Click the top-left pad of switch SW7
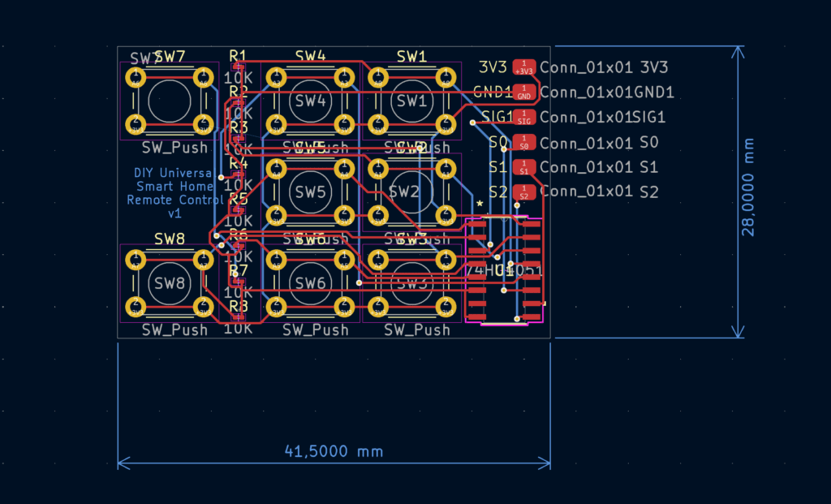The image size is (831, 504). (x=136, y=78)
